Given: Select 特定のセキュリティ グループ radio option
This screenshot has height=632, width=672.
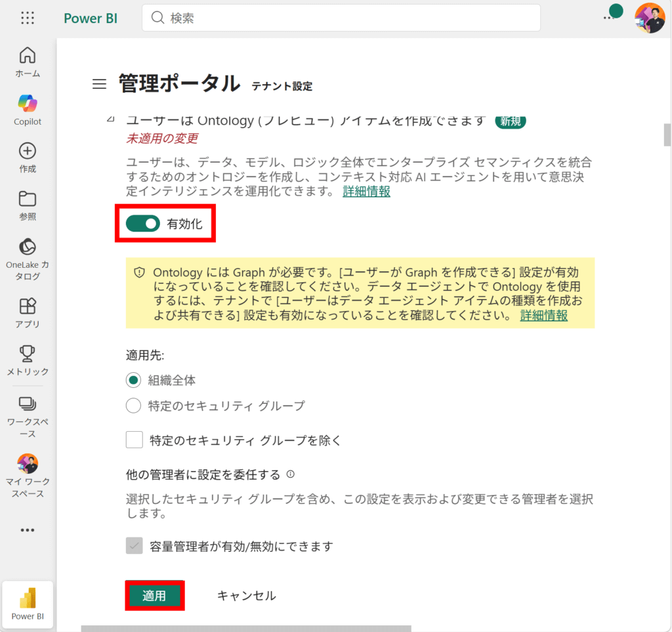Looking at the screenshot, I should [133, 406].
